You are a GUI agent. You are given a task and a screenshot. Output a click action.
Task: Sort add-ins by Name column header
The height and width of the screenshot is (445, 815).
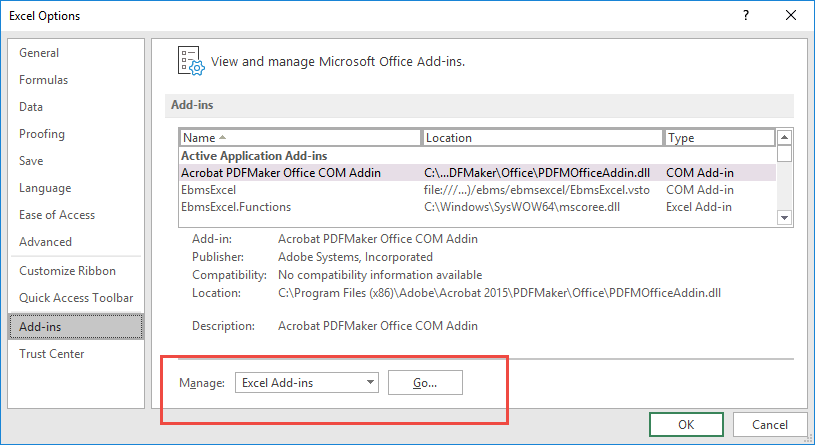[300, 138]
